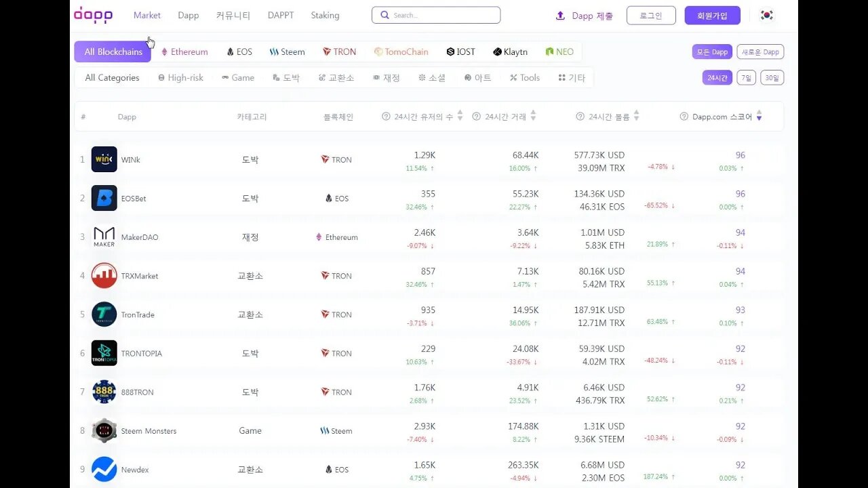
Task: Filter by 재정 category
Action: [x=387, y=78]
